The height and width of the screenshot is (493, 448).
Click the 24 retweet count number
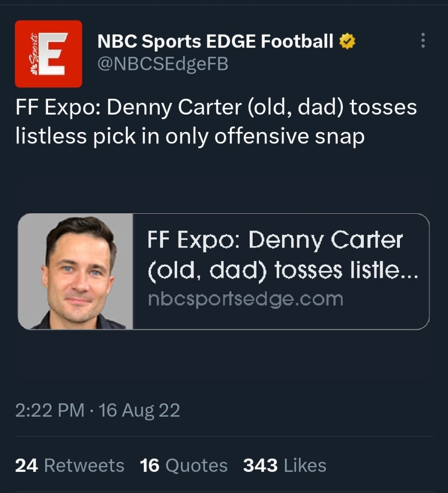pos(27,466)
